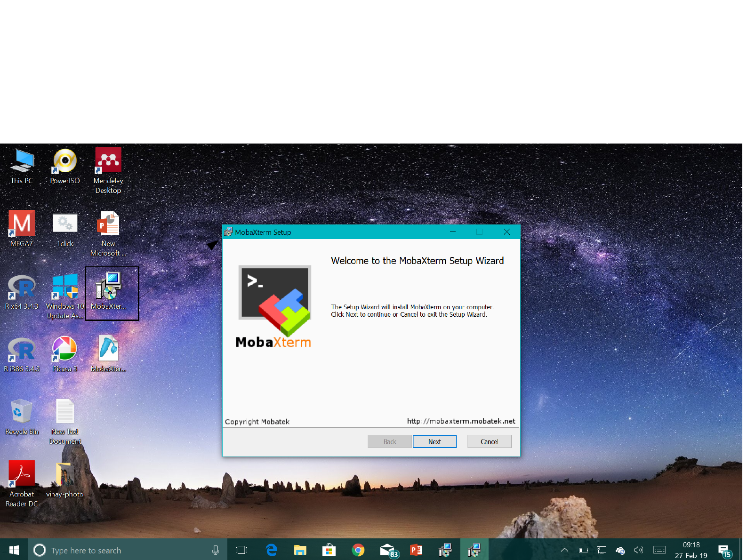Select the Windows 10 Update Assistant shortcut
The height and width of the screenshot is (560, 747).
65,296
